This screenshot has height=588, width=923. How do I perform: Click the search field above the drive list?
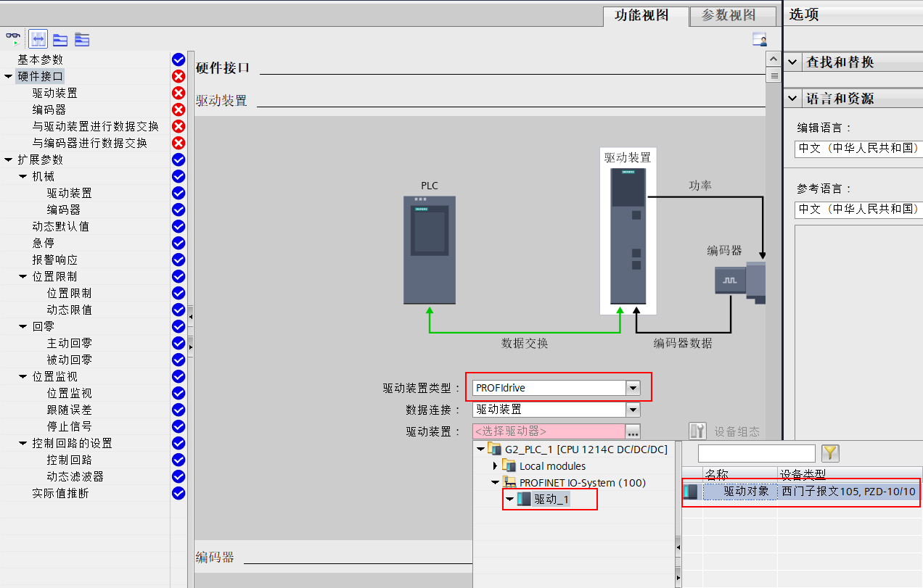click(756, 453)
